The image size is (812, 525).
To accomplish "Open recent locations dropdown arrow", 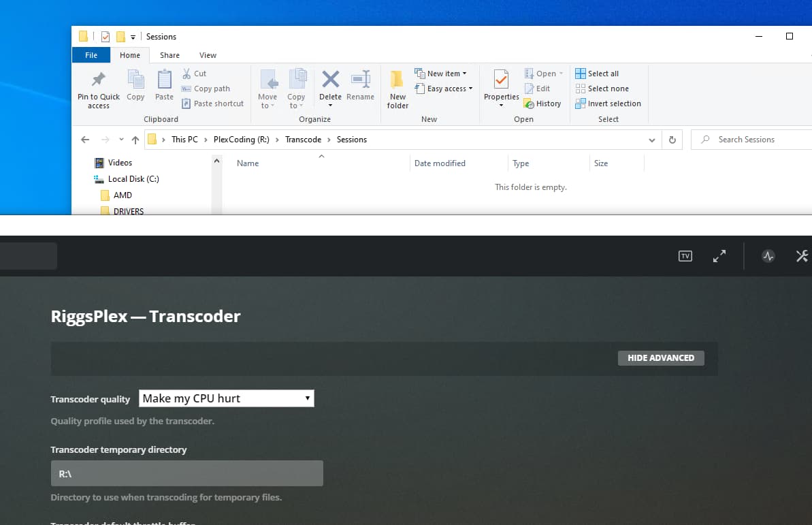I will (x=121, y=140).
